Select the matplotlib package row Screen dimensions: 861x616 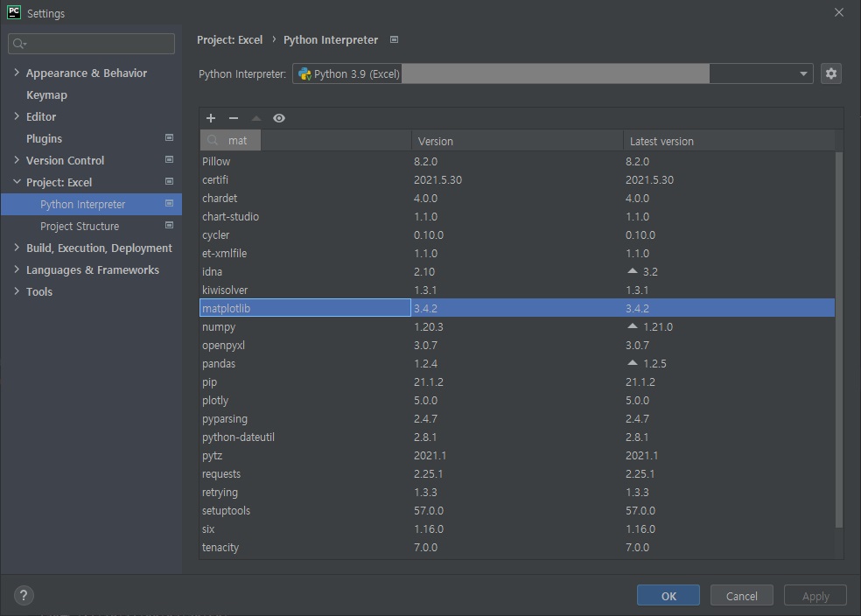(517, 308)
